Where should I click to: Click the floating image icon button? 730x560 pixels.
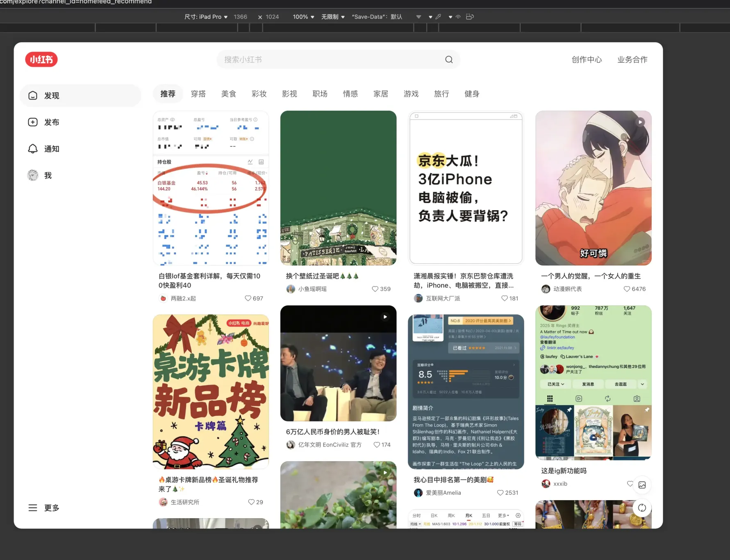[x=642, y=485]
